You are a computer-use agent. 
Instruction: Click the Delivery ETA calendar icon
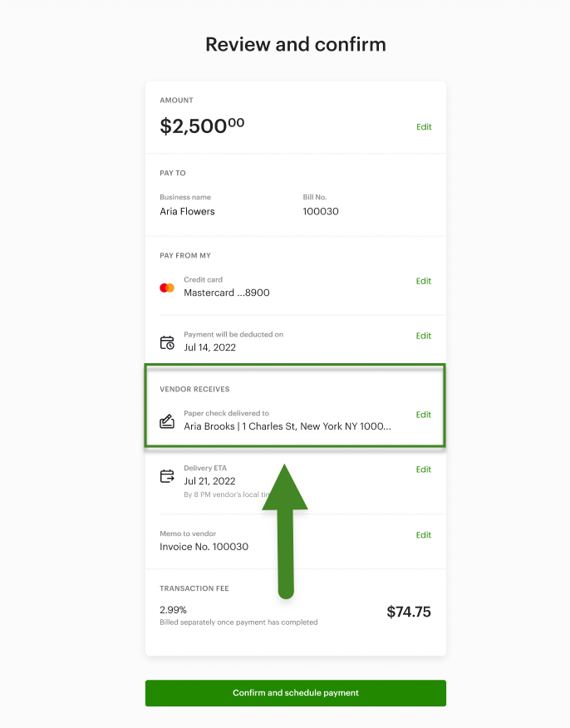[x=167, y=476]
